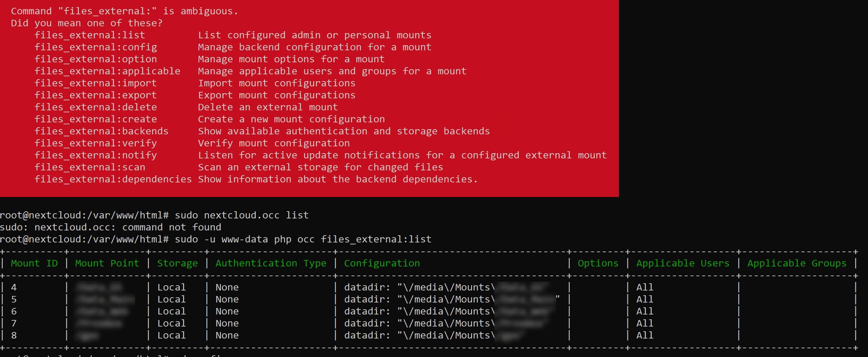Click the "files_external:option" command text
Viewport: 868px width, 357px height.
coord(96,59)
